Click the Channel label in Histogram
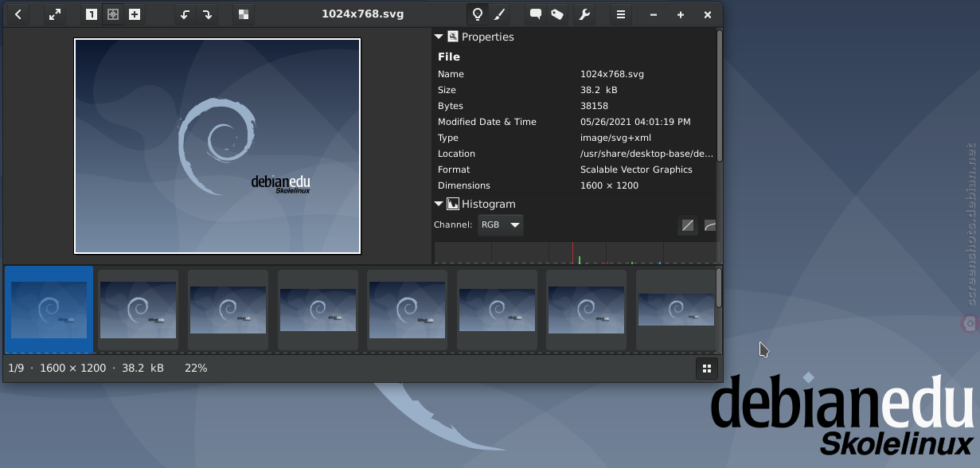The height and width of the screenshot is (468, 980). tap(453, 225)
